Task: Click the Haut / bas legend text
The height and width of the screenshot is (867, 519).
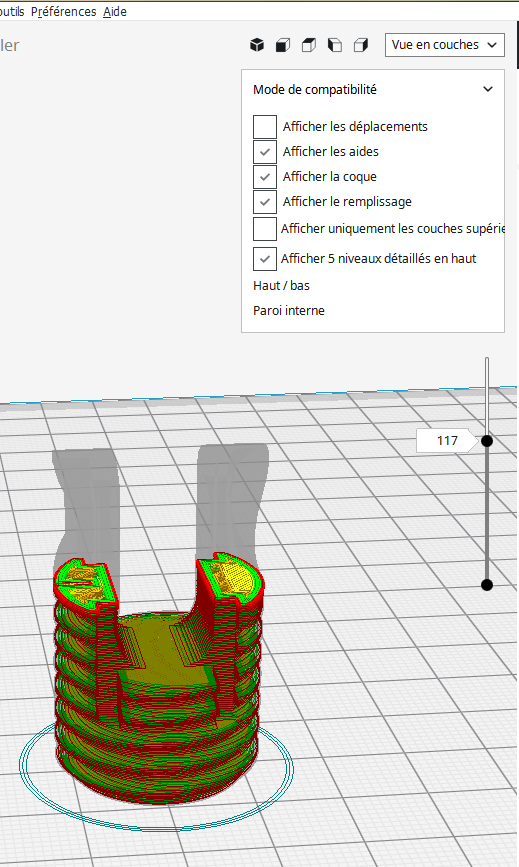Action: point(281,286)
